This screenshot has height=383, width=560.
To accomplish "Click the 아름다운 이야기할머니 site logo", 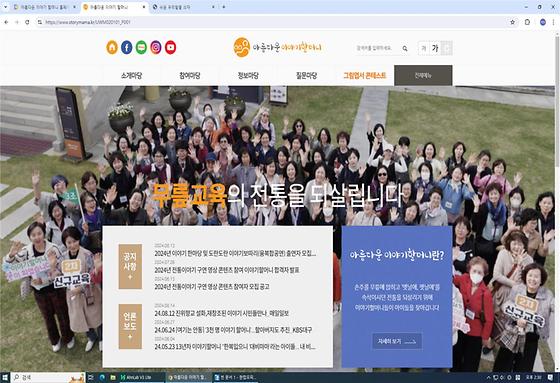I will coord(278,47).
